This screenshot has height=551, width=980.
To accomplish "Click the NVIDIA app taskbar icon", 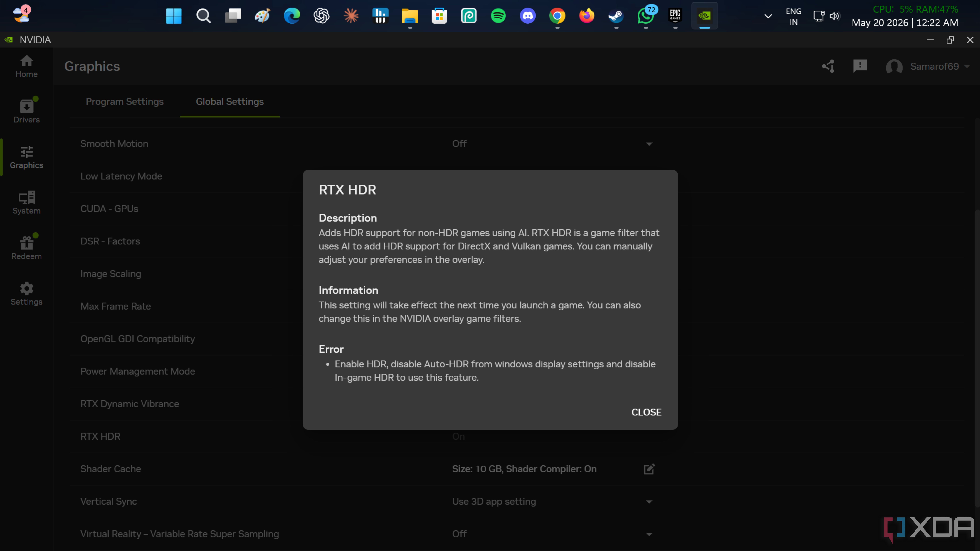I will pyautogui.click(x=705, y=16).
